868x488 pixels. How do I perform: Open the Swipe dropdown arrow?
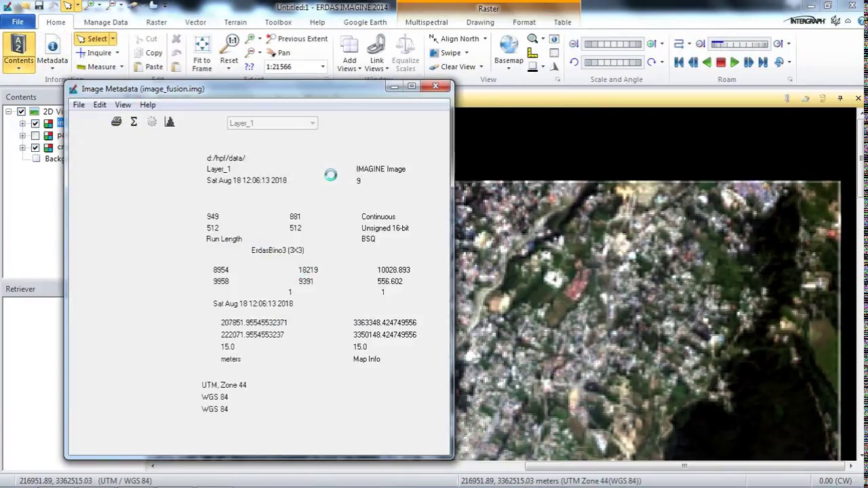tap(467, 53)
